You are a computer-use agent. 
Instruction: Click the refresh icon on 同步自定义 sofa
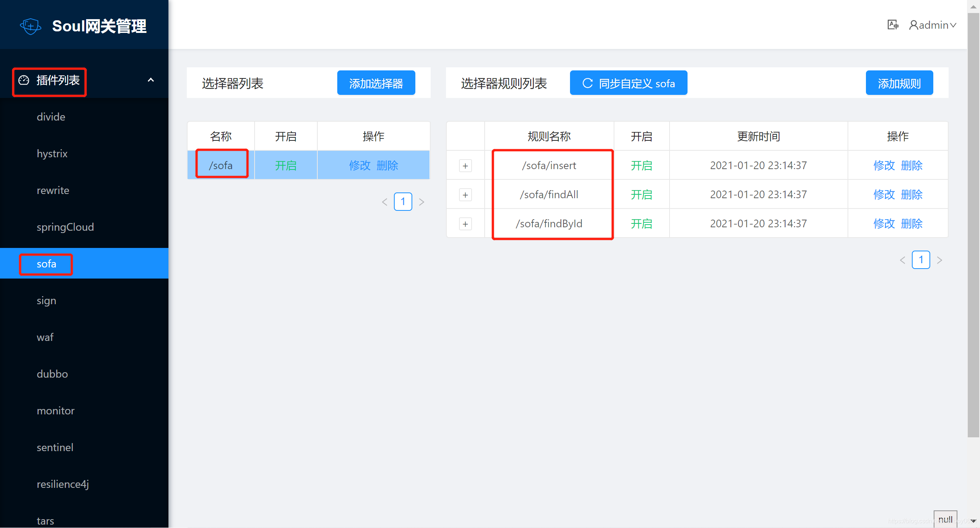(587, 83)
